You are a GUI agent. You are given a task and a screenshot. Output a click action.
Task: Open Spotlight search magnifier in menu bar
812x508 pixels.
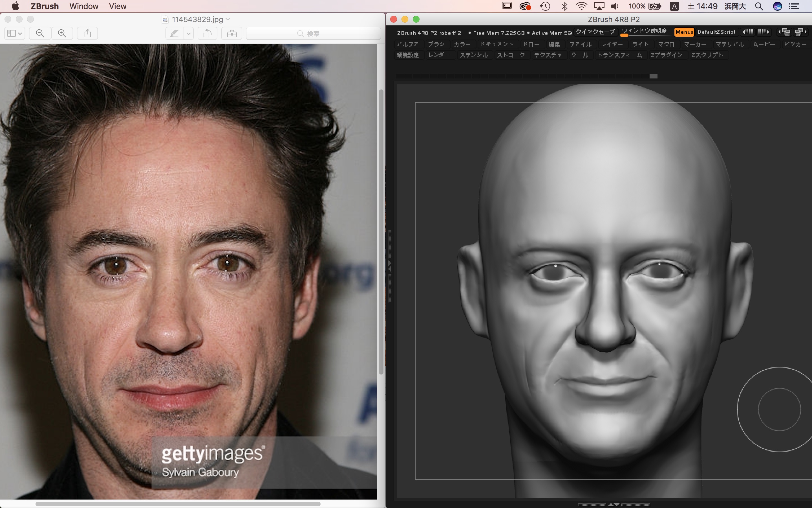(759, 6)
